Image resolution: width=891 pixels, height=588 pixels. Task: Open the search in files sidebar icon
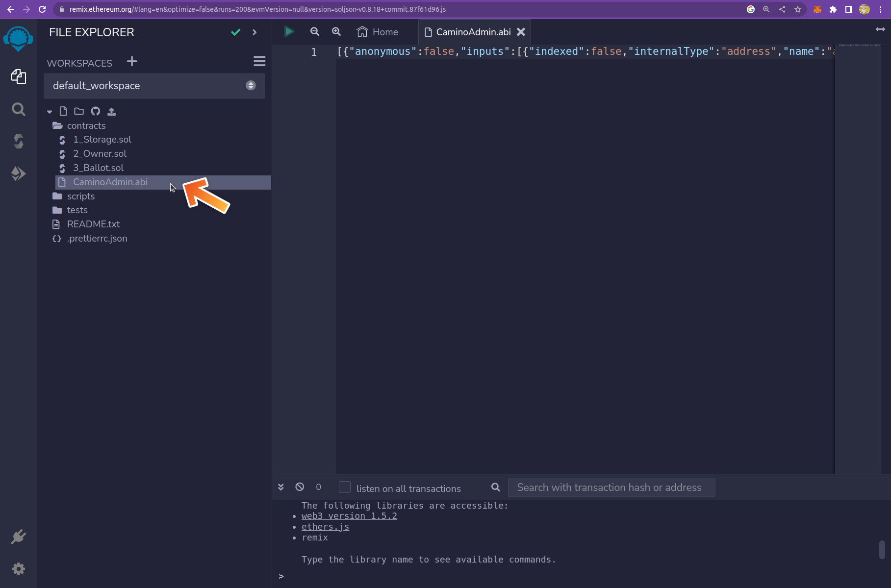click(18, 109)
